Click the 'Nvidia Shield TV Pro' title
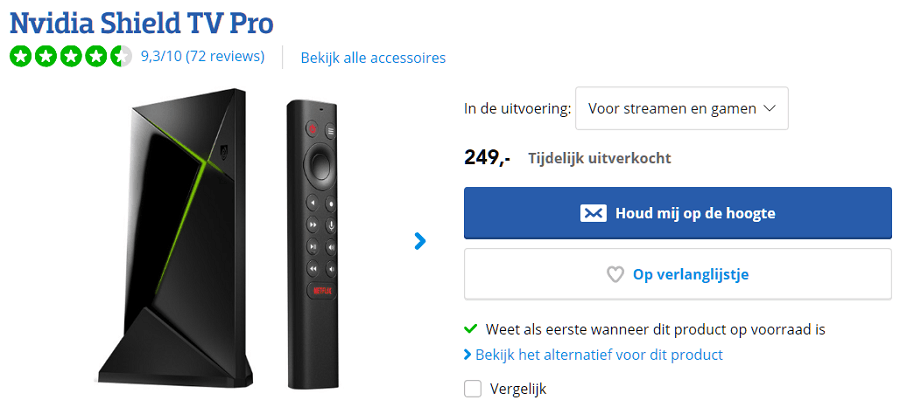The image size is (900, 400). click(x=141, y=22)
